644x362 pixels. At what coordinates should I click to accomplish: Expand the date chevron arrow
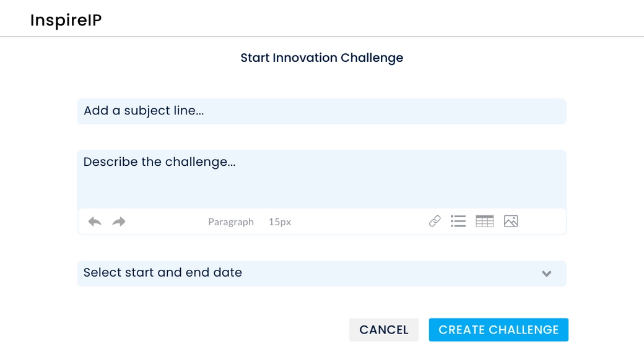[547, 274]
